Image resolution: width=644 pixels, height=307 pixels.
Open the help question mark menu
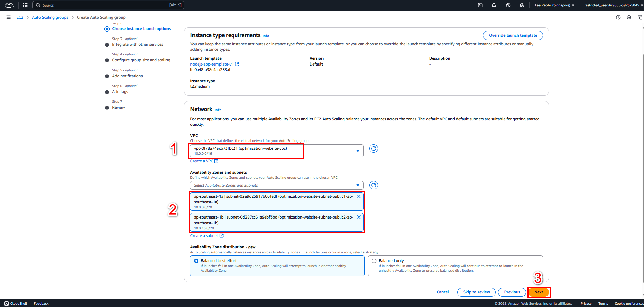tap(508, 5)
